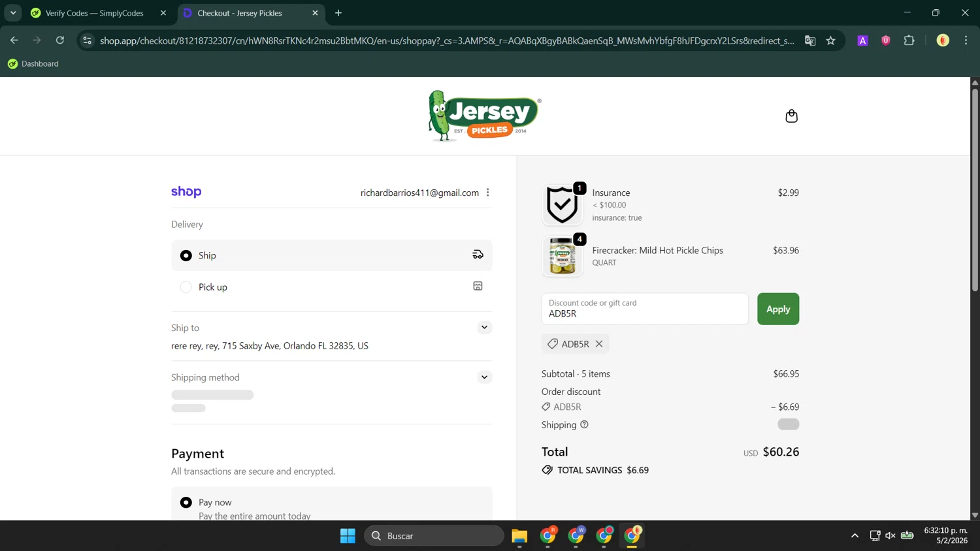
Task: Open the Dashboard bookmark
Action: (33, 64)
